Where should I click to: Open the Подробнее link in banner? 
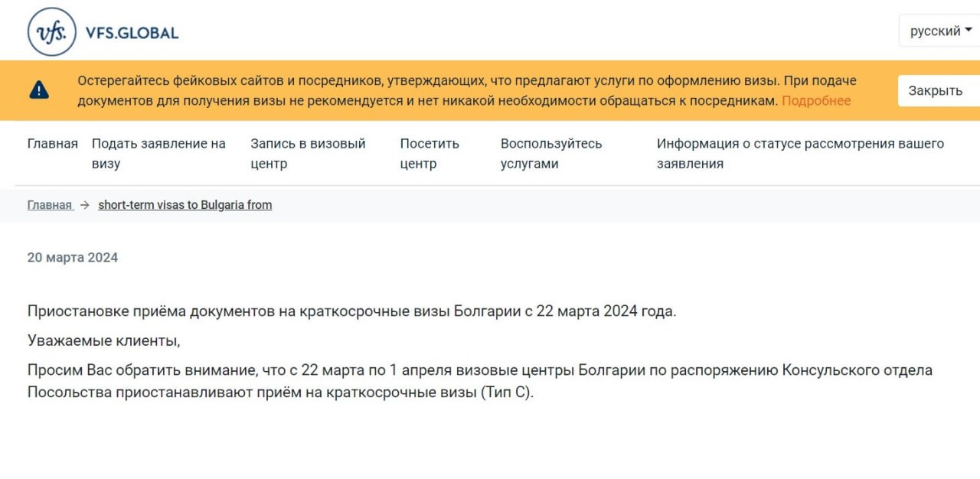click(816, 100)
